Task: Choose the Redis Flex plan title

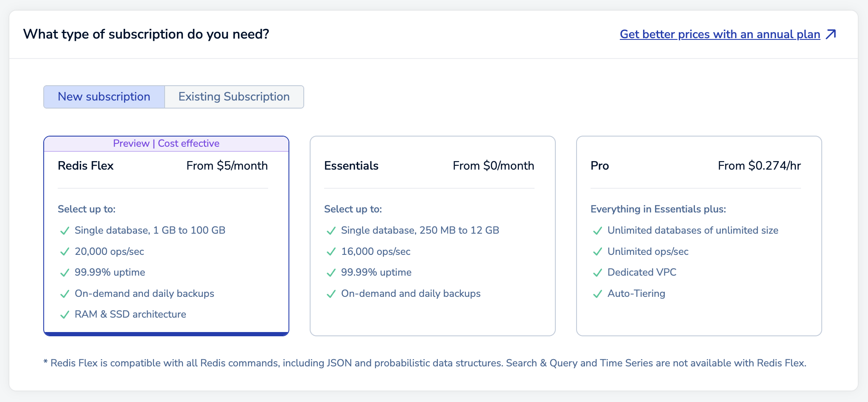Action: pyautogui.click(x=86, y=166)
